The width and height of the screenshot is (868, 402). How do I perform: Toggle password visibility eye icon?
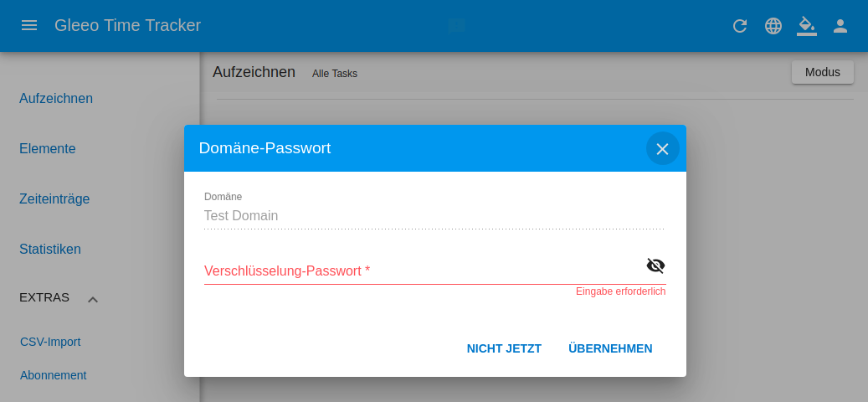pyautogui.click(x=655, y=265)
